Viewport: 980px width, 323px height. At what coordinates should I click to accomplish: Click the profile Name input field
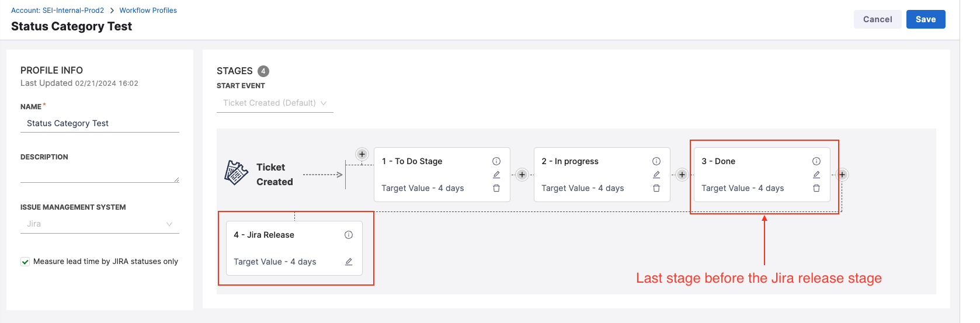tap(99, 123)
